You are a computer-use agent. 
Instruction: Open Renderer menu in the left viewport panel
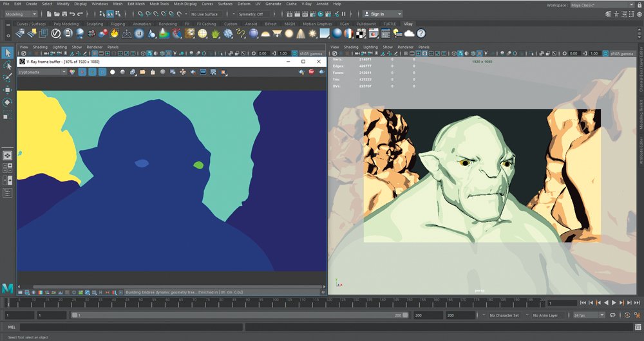pyautogui.click(x=95, y=47)
